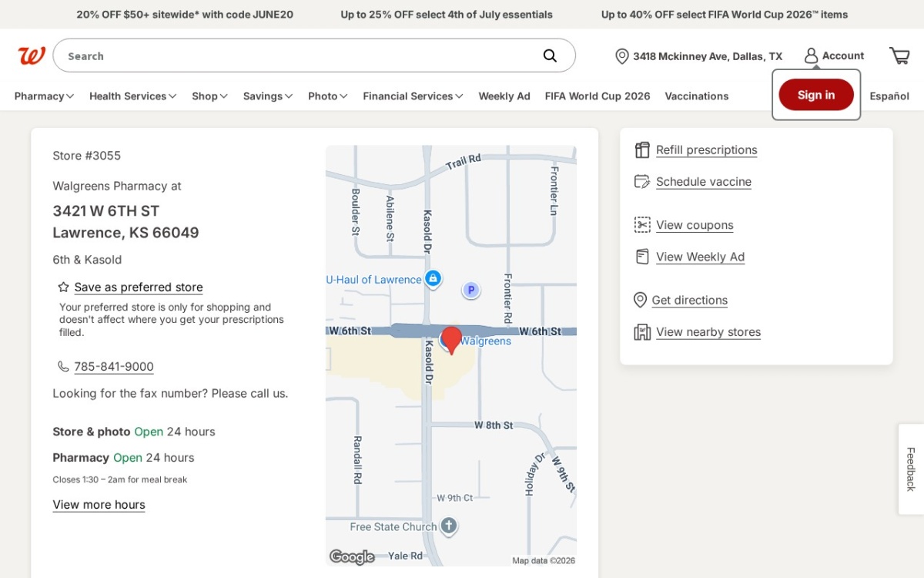Select the 'Store #3055' text
This screenshot has width=924, height=578.
click(86, 155)
